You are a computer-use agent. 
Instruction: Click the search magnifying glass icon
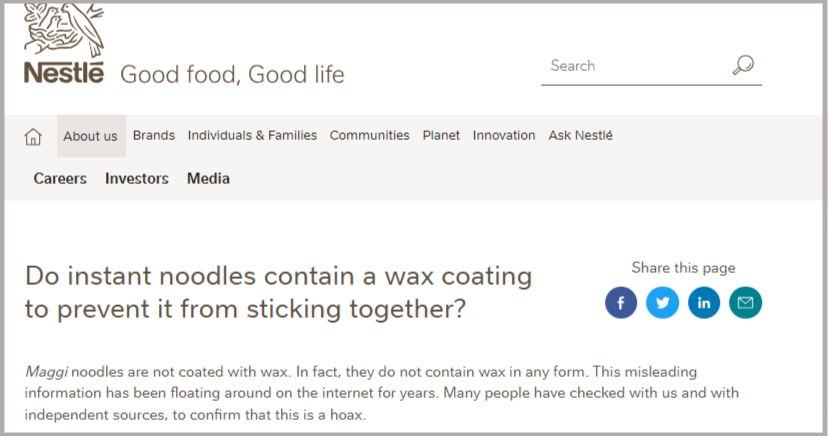[x=743, y=65]
